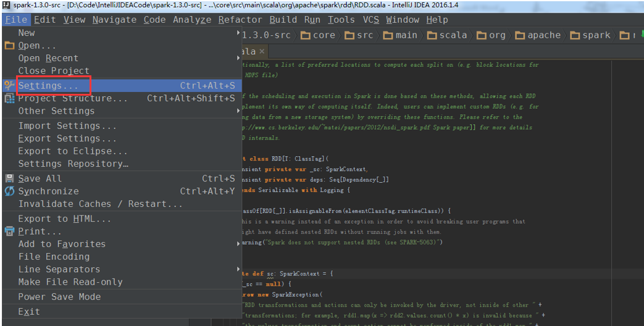Open the Window menu
Viewport: 644px width, 326px height.
403,20
